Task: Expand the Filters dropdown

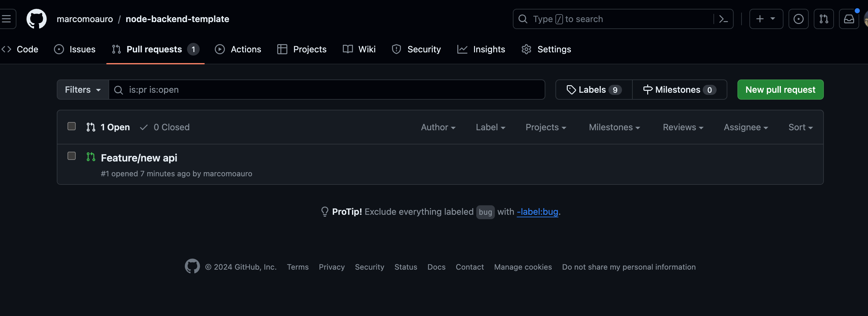Action: pyautogui.click(x=83, y=90)
